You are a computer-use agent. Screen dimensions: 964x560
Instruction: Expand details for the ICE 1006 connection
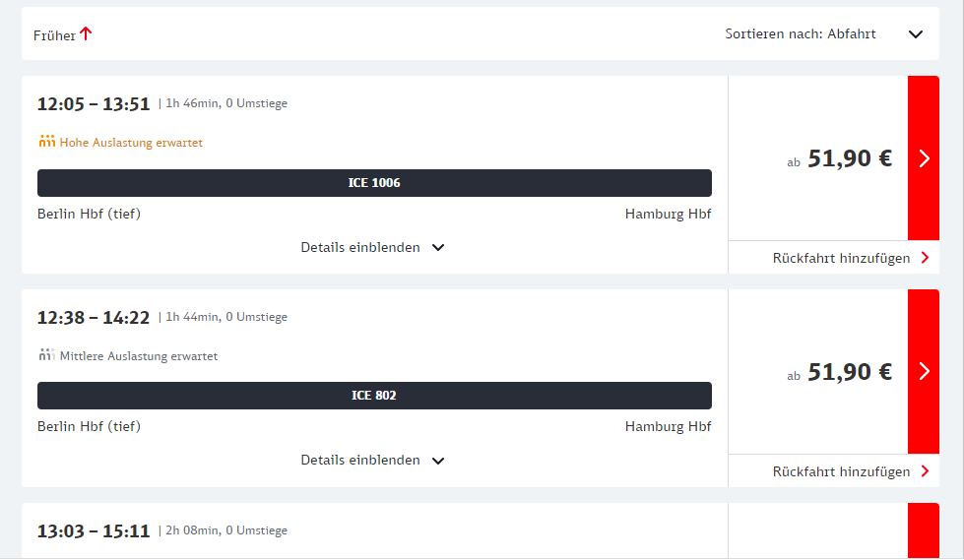pyautogui.click(x=372, y=247)
